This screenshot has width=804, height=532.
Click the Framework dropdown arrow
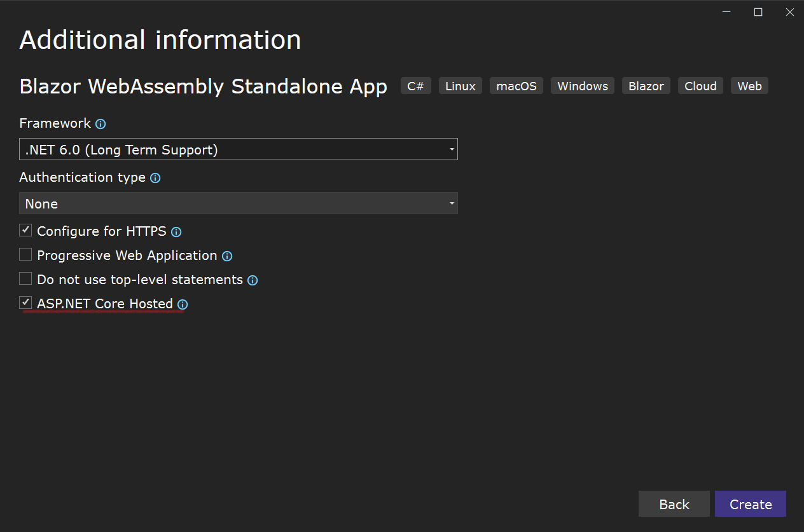click(452, 150)
